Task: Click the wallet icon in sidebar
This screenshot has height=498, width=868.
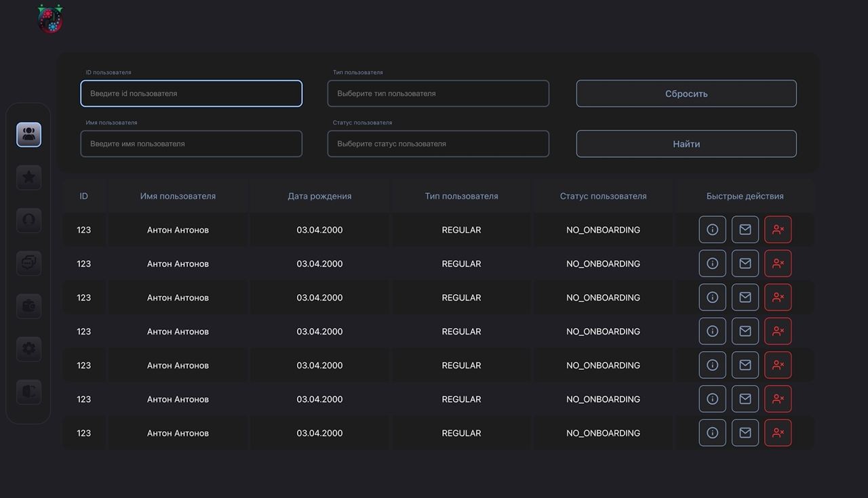Action: point(28,306)
